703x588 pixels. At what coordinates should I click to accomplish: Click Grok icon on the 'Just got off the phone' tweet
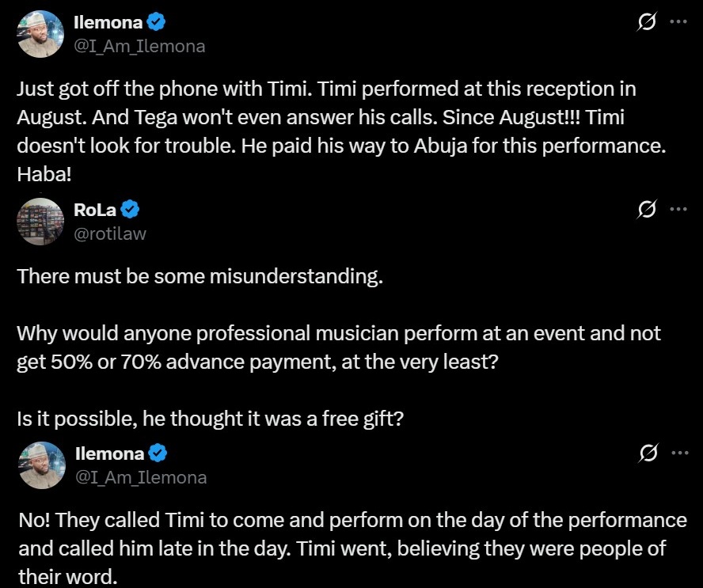tap(647, 22)
